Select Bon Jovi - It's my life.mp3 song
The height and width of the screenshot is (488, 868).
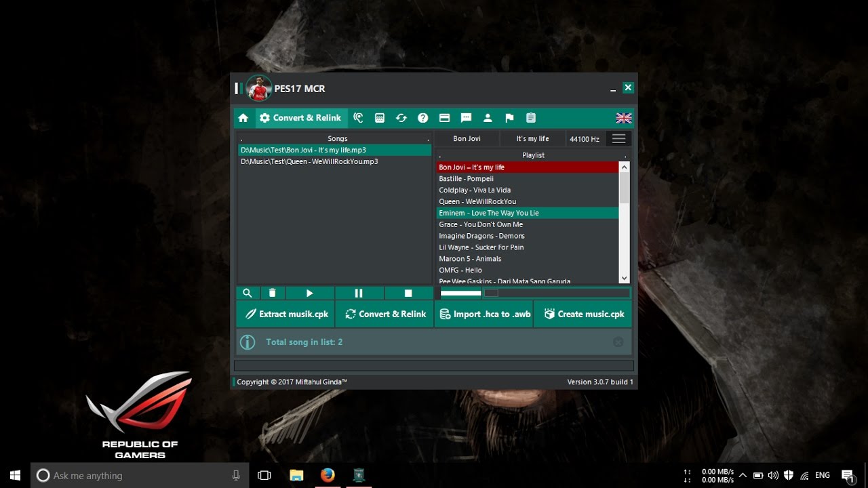(335, 150)
